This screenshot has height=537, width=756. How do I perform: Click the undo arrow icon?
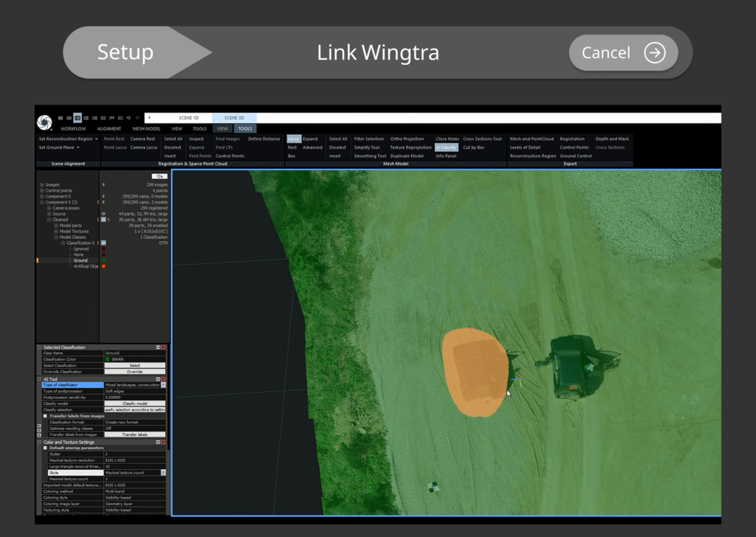click(x=128, y=118)
